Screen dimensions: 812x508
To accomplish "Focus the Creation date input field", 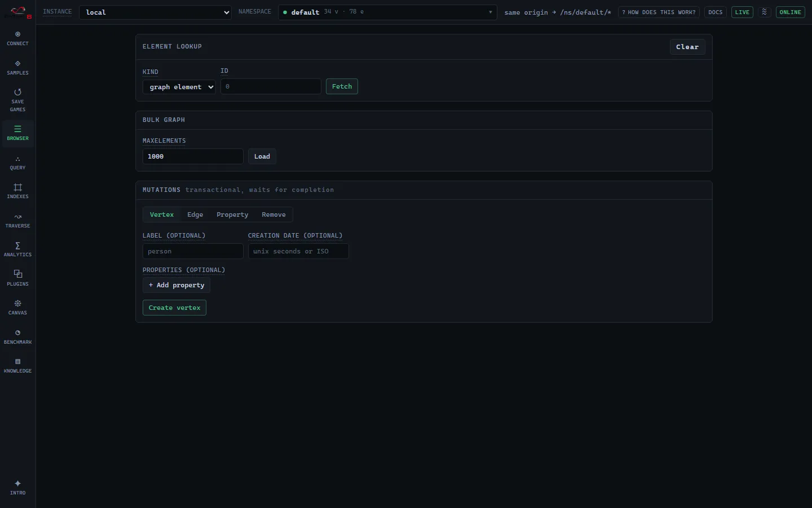I will (298, 251).
